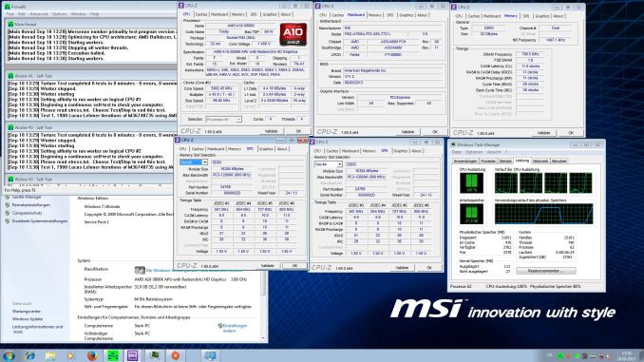Switch to Netzwerk tab in Task Manager
This screenshot has height=362, width=644.
pos(540,162)
